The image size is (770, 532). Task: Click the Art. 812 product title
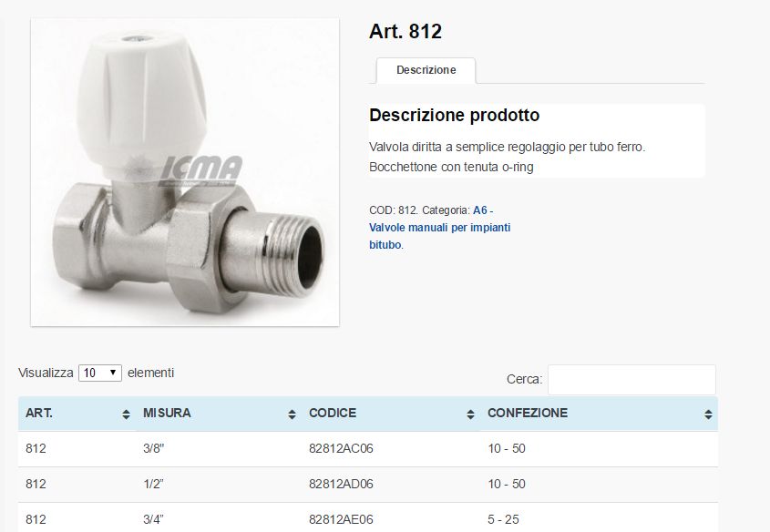click(406, 31)
